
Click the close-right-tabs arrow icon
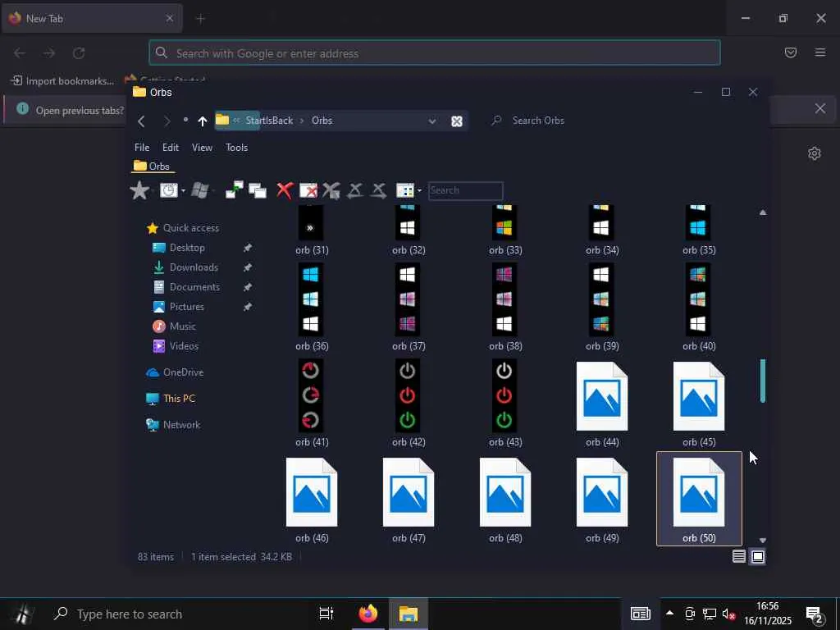click(x=378, y=190)
